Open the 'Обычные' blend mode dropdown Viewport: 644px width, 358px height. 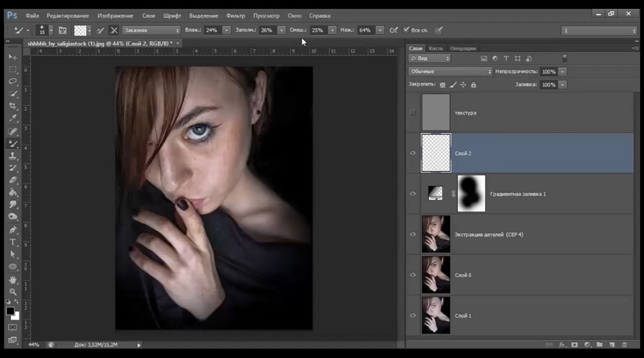pyautogui.click(x=450, y=71)
